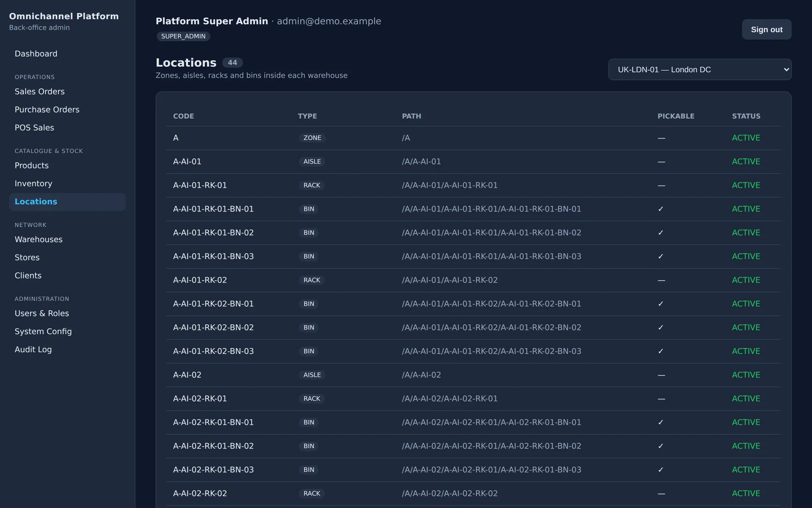The width and height of the screenshot is (812, 508).
Task: Click the SUPER_ADMIN role badge
Action: click(x=183, y=36)
